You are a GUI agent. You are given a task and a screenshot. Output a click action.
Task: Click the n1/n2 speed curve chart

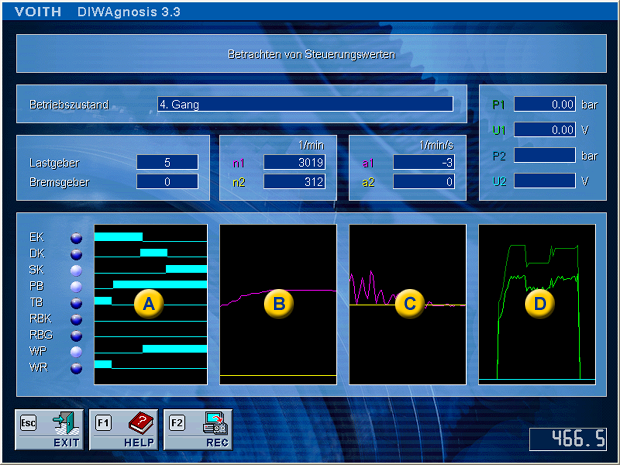coord(278,304)
